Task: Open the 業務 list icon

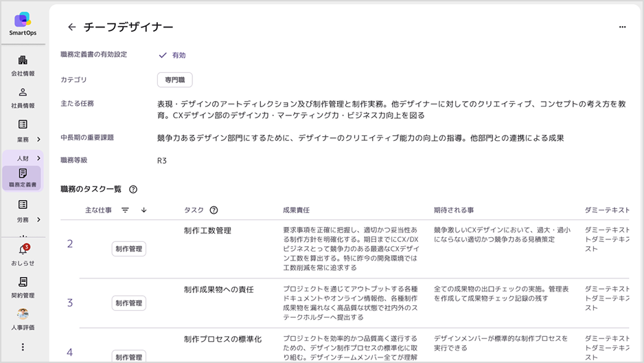Action: click(23, 124)
